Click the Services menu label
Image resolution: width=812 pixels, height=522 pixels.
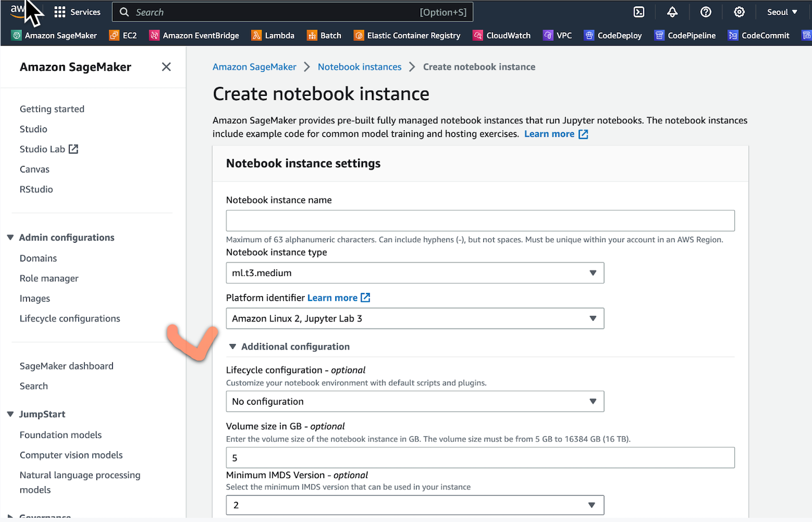[x=85, y=12]
